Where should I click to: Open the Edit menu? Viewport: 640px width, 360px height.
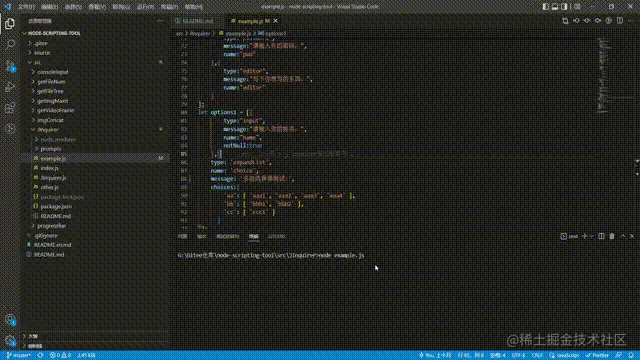pyautogui.click(x=49, y=7)
